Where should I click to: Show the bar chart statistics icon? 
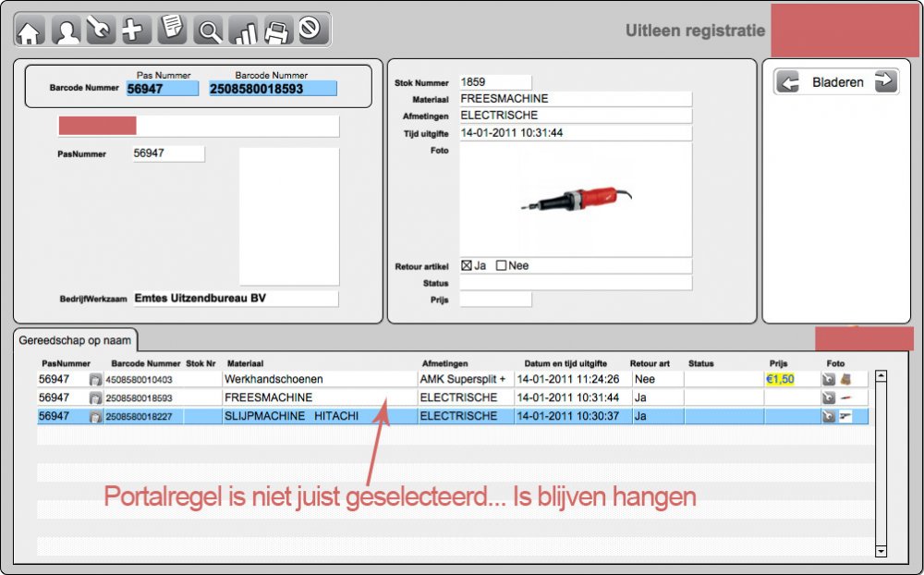click(x=243, y=31)
